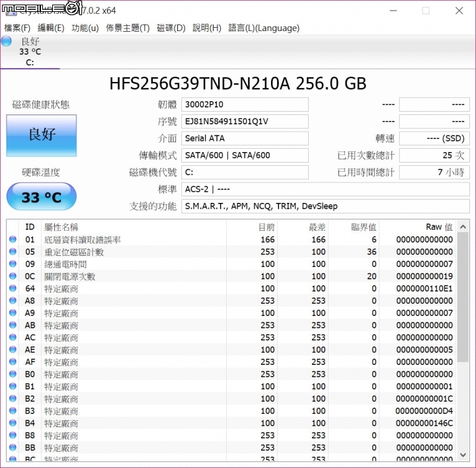
Task: Click the transfer mode field SATA/600 | SATA/600
Action: (x=245, y=155)
